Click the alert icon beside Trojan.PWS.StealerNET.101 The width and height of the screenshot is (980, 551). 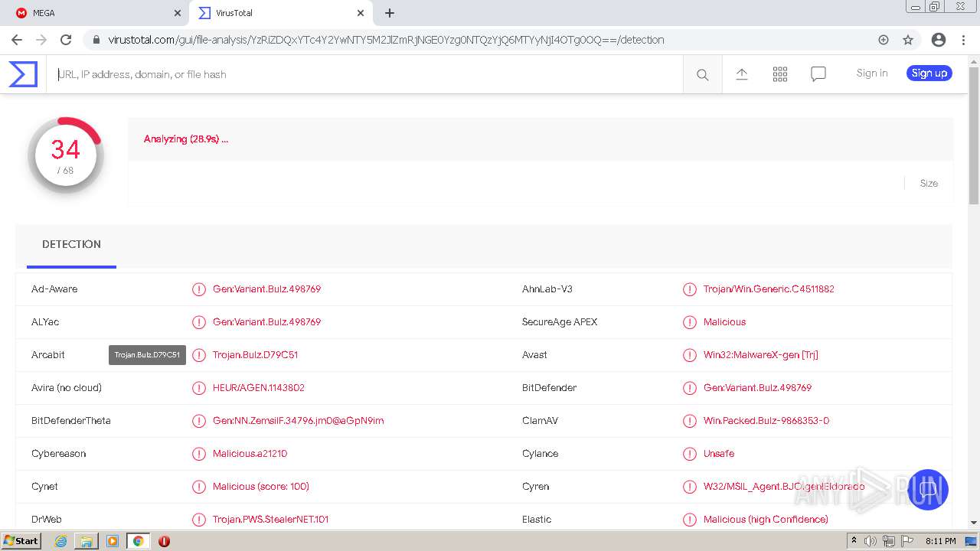[199, 520]
